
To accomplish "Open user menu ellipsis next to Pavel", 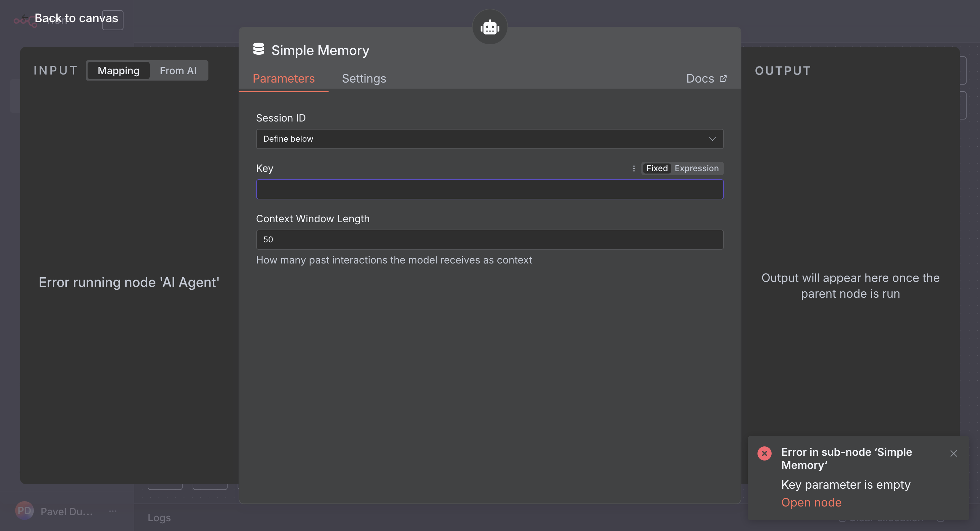I will [x=113, y=511].
